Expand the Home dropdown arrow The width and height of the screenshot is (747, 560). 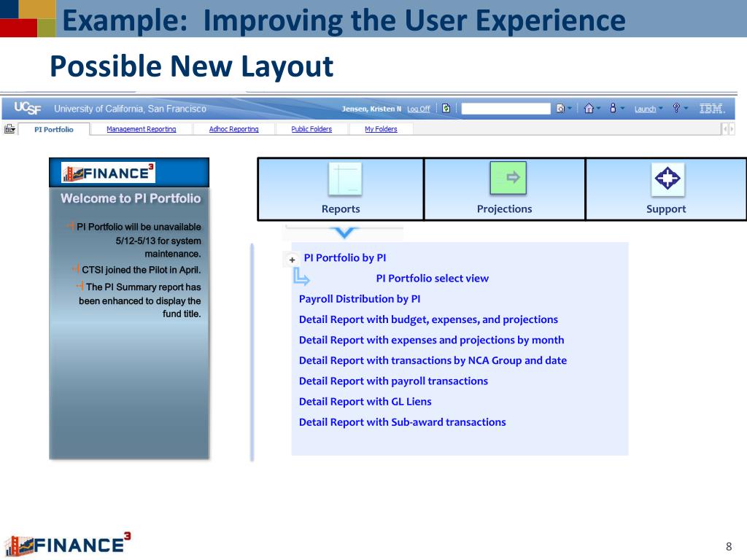click(x=598, y=108)
